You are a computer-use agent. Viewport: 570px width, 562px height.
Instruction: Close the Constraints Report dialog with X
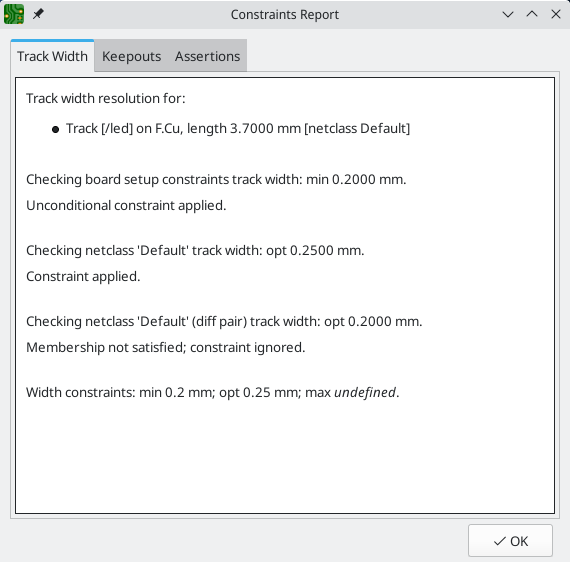556,15
